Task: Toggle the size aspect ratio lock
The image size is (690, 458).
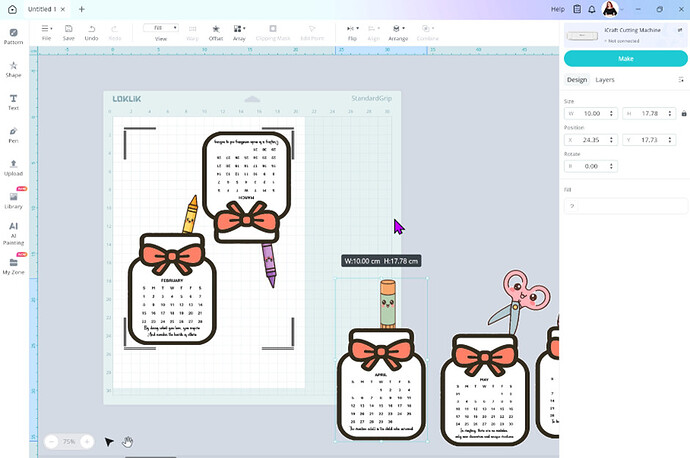Action: click(x=682, y=113)
